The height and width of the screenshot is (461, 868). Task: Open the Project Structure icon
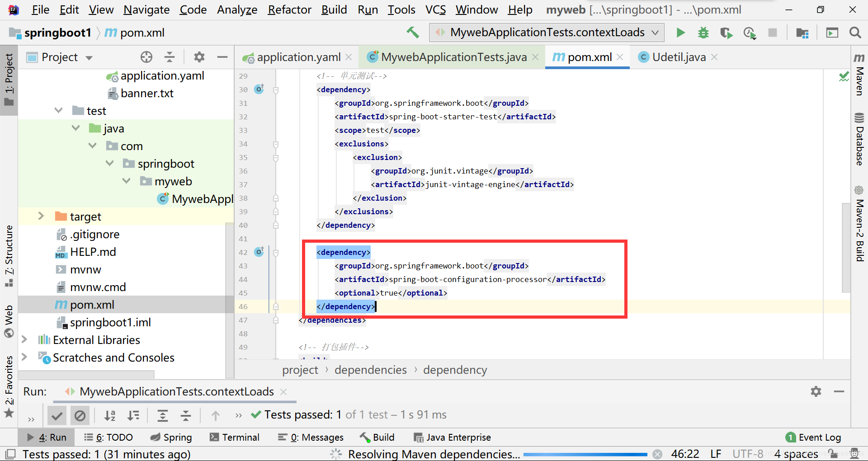pyautogui.click(x=802, y=33)
